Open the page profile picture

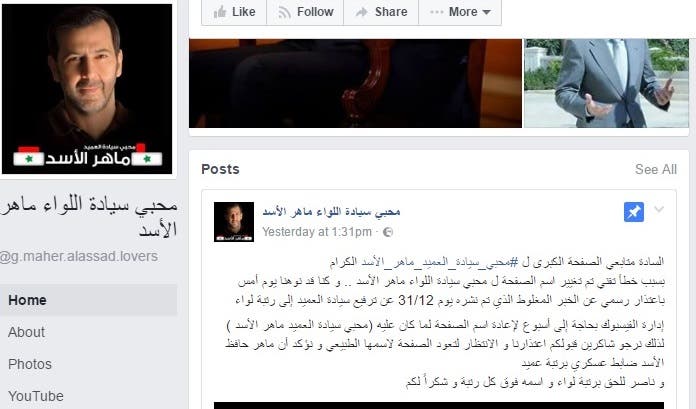pyautogui.click(x=87, y=89)
